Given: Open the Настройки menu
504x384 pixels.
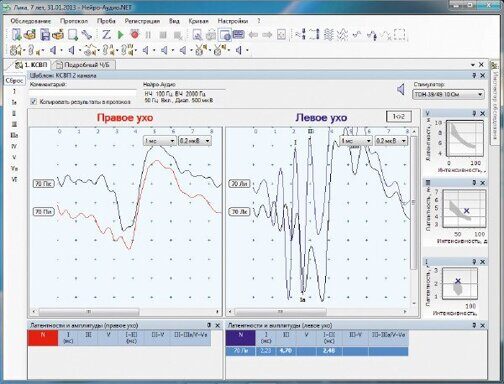Looking at the screenshot, I should click(x=233, y=21).
